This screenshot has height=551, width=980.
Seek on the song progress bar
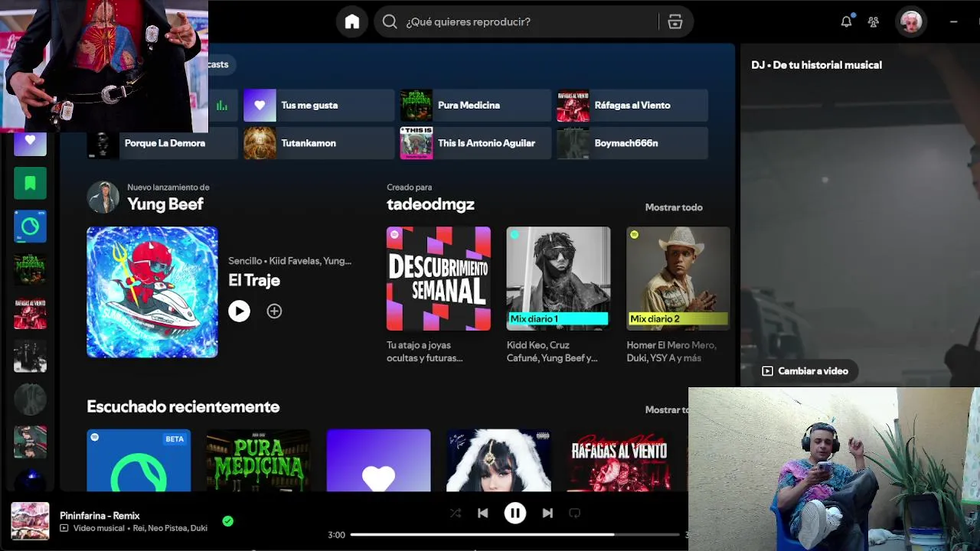click(514, 535)
